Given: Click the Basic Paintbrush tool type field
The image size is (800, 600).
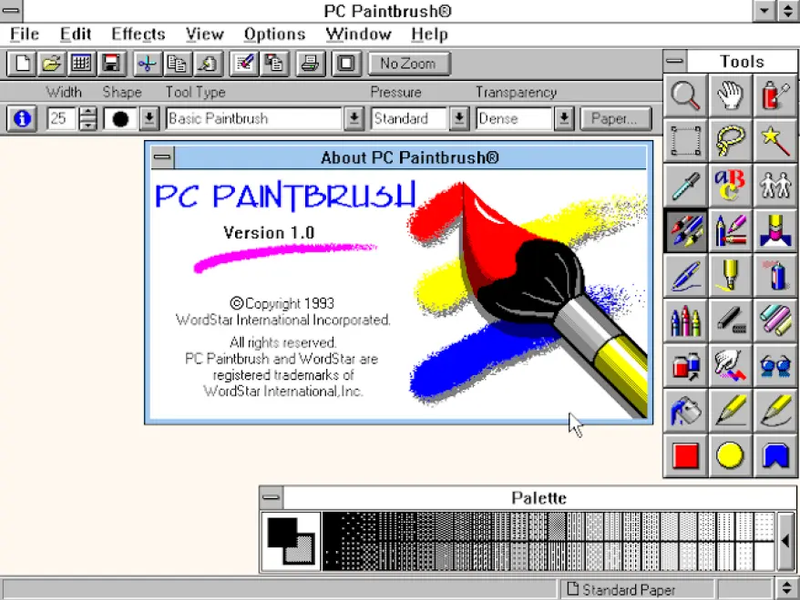Looking at the screenshot, I should 254,119.
